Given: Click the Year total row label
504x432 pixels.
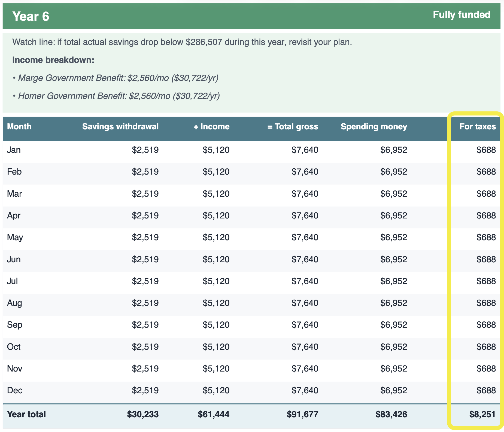Looking at the screenshot, I should click(26, 415).
